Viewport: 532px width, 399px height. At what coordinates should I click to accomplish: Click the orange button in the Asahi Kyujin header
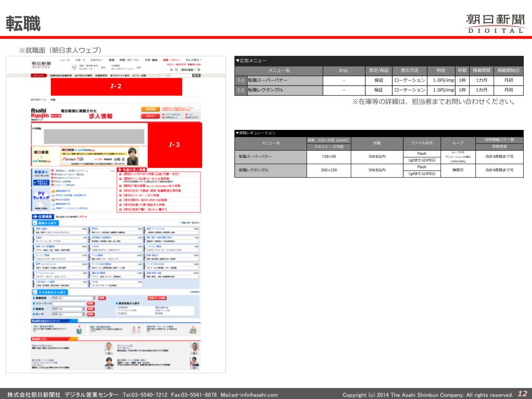pyautogui.click(x=150, y=109)
